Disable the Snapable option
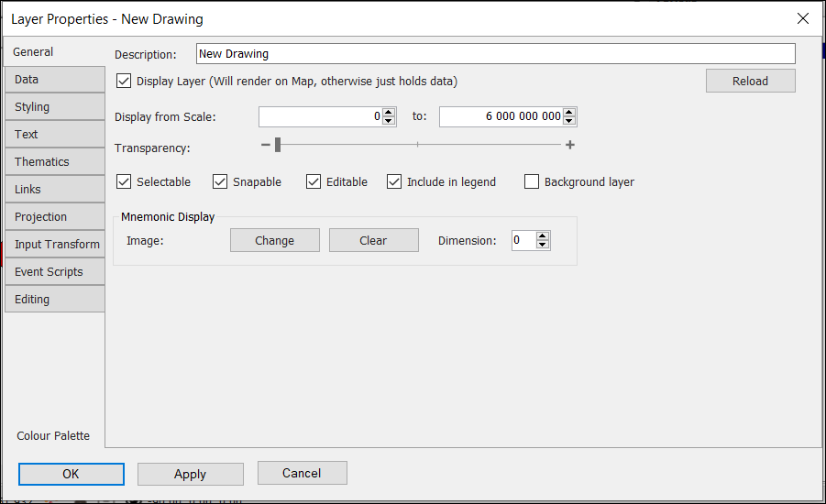The width and height of the screenshot is (826, 504). coord(220,182)
